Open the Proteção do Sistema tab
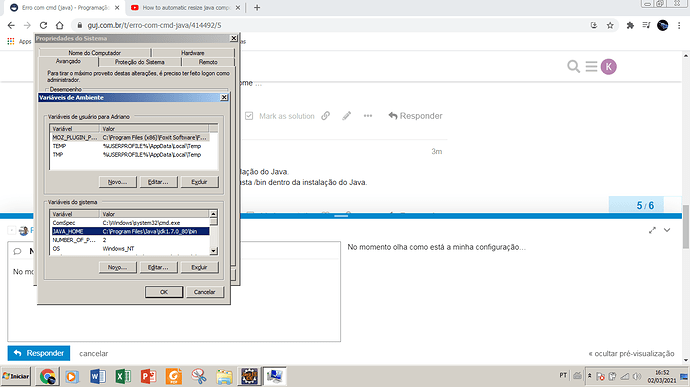 click(139, 62)
